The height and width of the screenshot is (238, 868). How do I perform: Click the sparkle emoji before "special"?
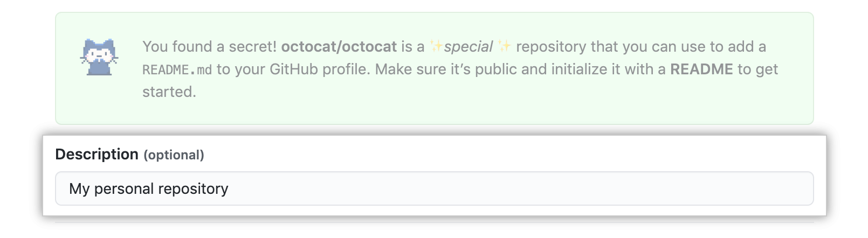coord(436,47)
